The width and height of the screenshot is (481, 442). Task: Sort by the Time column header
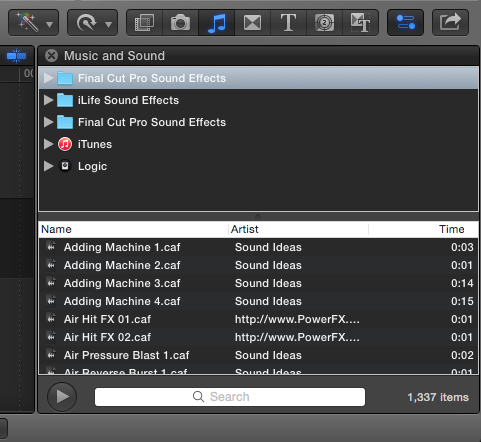point(423,229)
